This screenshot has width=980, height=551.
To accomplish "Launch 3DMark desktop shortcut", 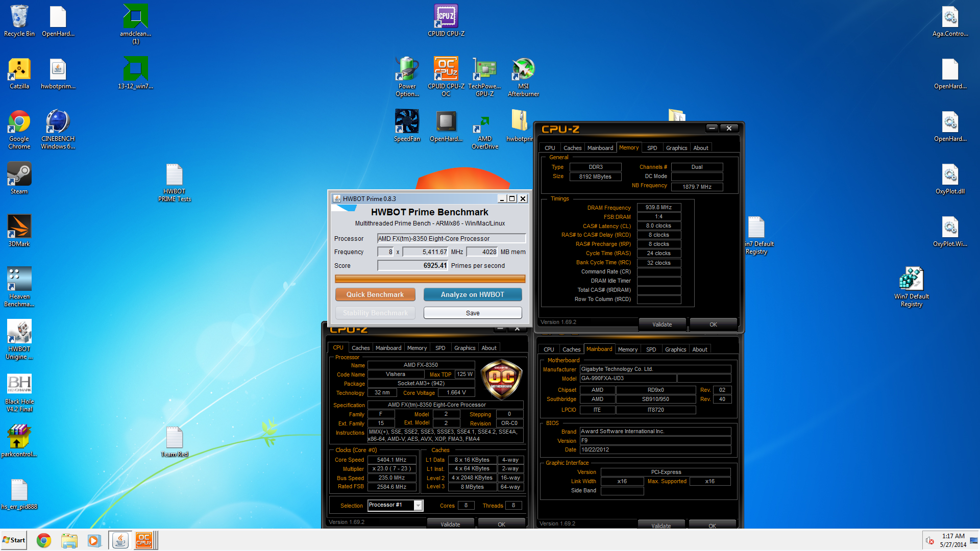I will (x=19, y=231).
